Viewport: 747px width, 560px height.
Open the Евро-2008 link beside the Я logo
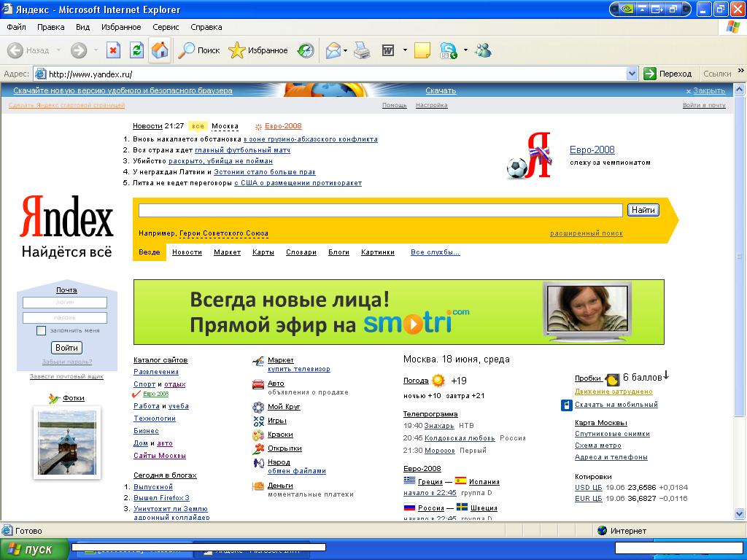tap(592, 149)
